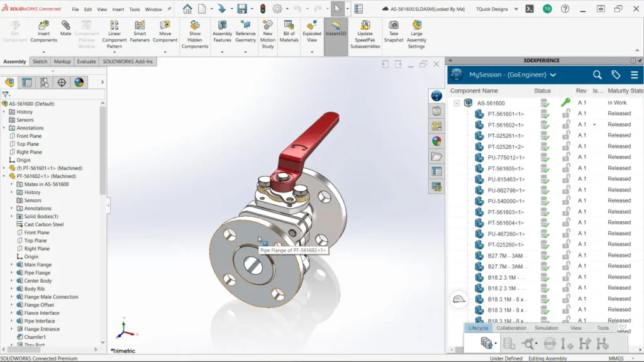Open the Insert menu
The height and width of the screenshot is (362, 644).
pyautogui.click(x=118, y=9)
